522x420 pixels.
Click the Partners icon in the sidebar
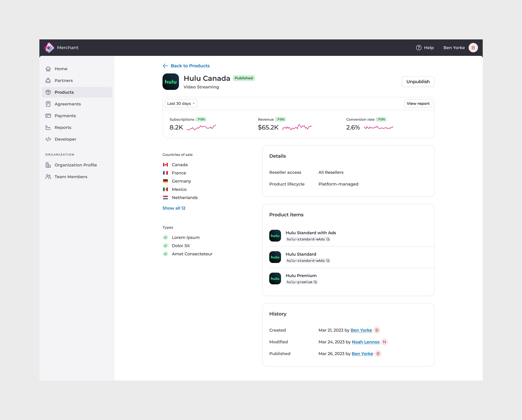48,80
